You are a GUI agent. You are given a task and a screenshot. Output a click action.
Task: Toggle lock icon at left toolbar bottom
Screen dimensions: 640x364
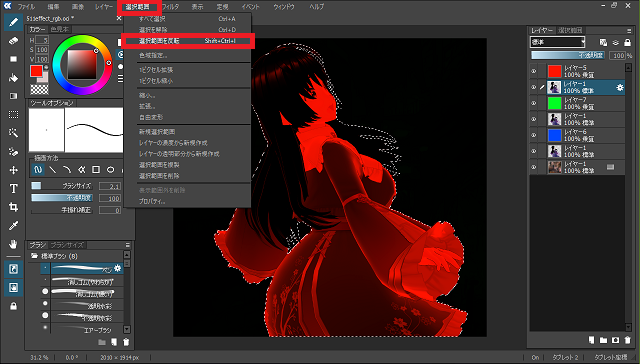[13, 306]
